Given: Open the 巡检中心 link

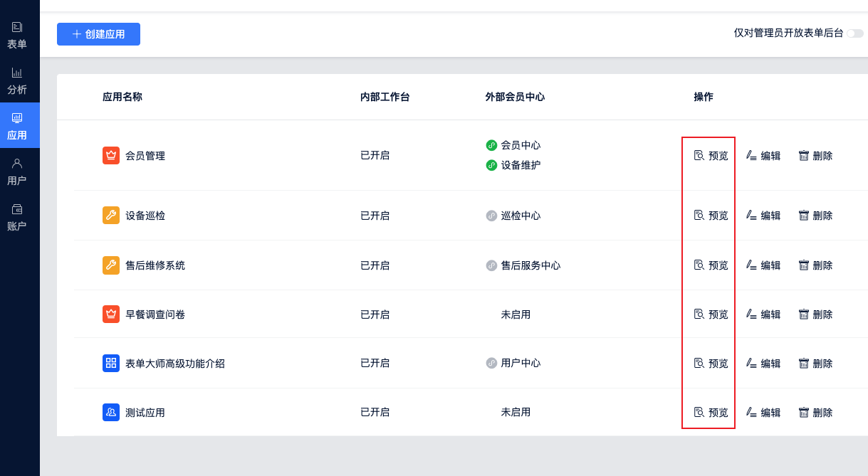Looking at the screenshot, I should click(x=520, y=216).
